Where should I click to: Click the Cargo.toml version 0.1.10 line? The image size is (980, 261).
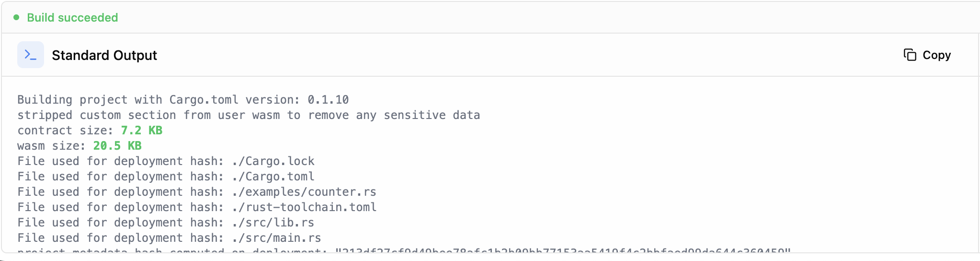tap(183, 100)
